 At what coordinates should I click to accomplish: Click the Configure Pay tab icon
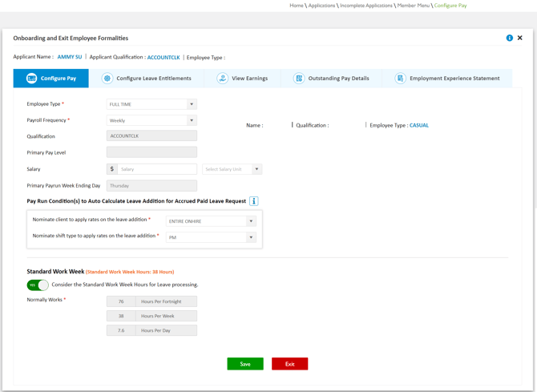31,79
